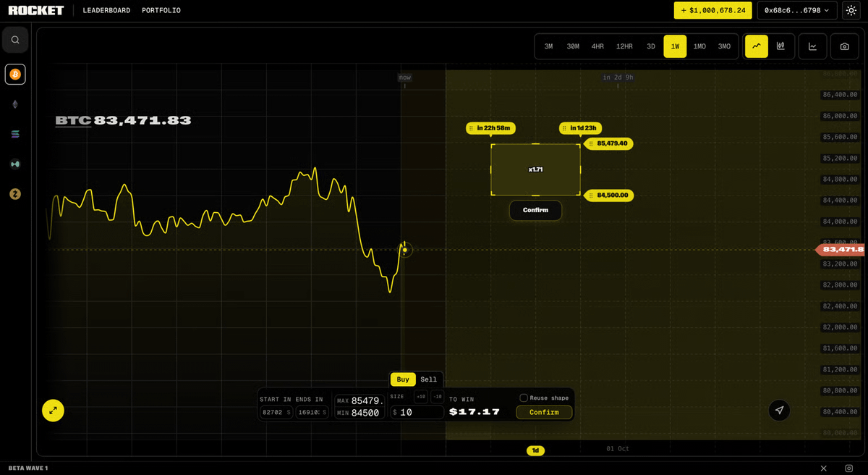Image resolution: width=868 pixels, height=475 pixels.
Task: Open the chart indicators icon
Action: coord(813,46)
